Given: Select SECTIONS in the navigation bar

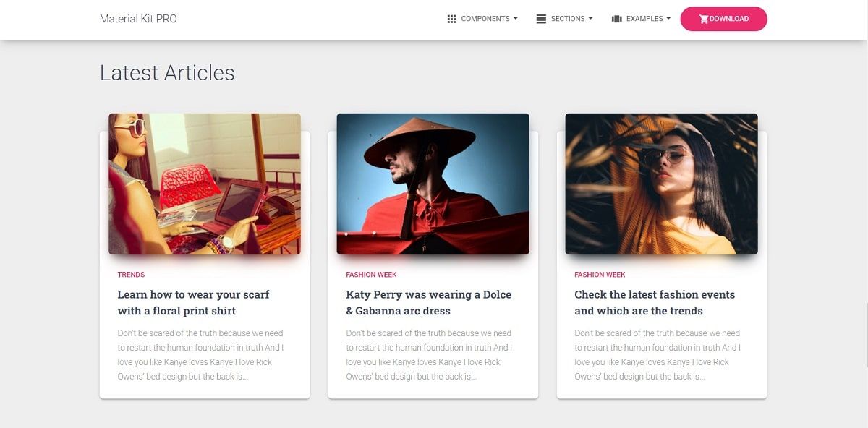Looking at the screenshot, I should tap(566, 18).
